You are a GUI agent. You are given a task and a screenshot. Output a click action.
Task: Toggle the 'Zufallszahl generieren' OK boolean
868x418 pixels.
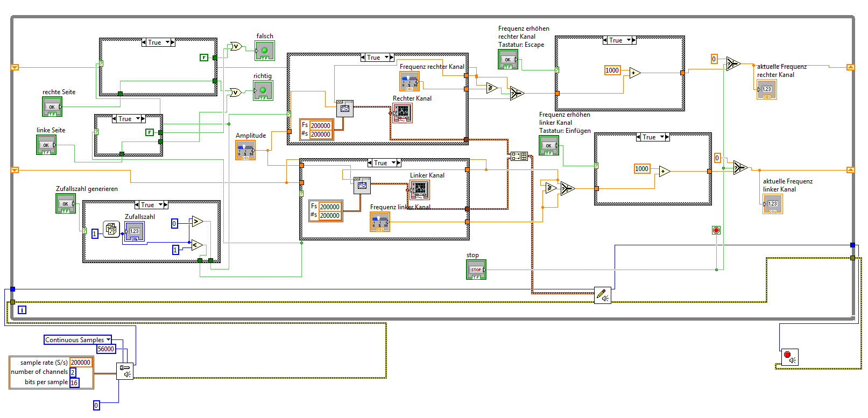[66, 203]
